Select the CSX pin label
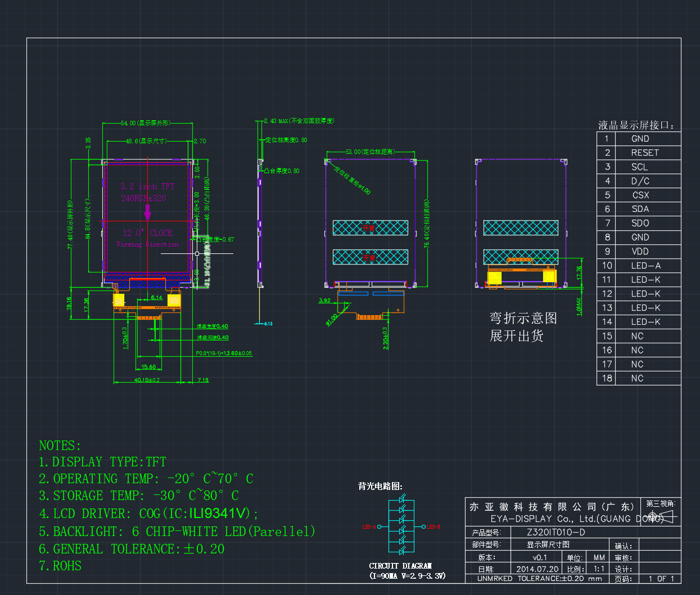This screenshot has height=595, width=700. (x=640, y=195)
